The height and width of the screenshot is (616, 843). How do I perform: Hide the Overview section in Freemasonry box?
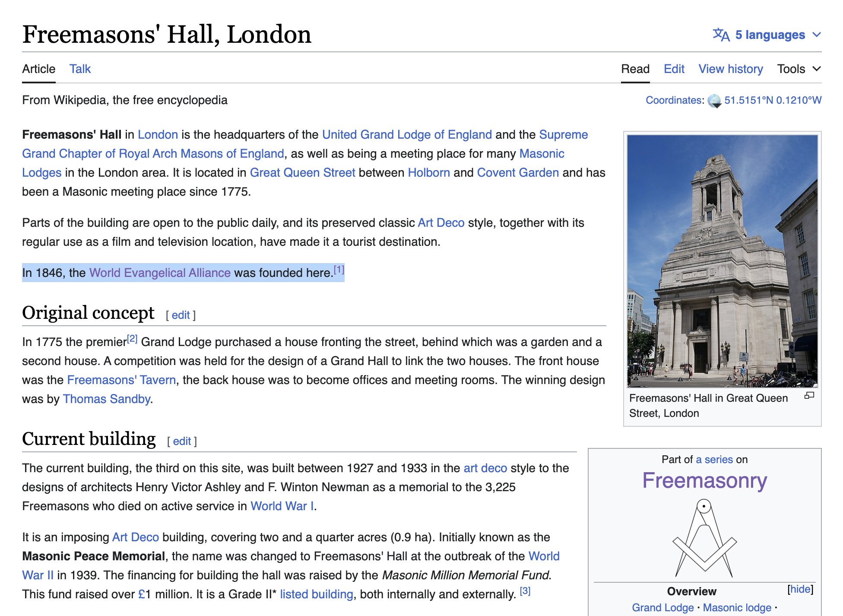[x=800, y=589]
